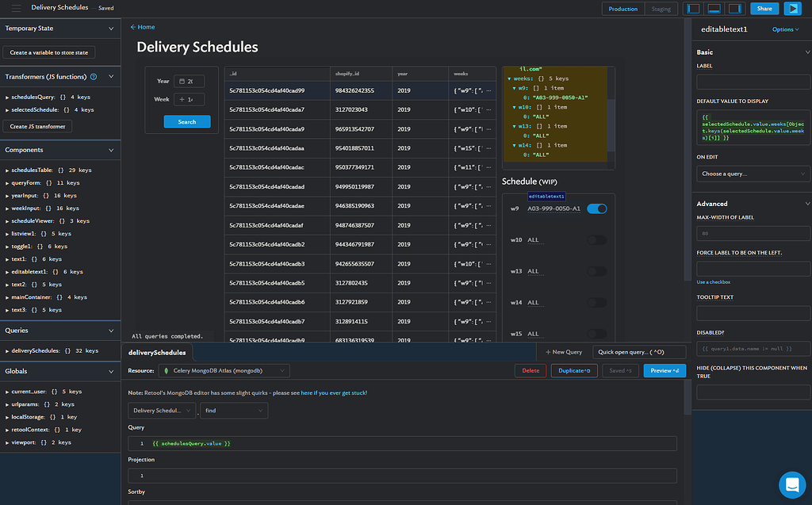Open the hamburger menu icon
The width and height of the screenshot is (812, 505).
[16, 8]
